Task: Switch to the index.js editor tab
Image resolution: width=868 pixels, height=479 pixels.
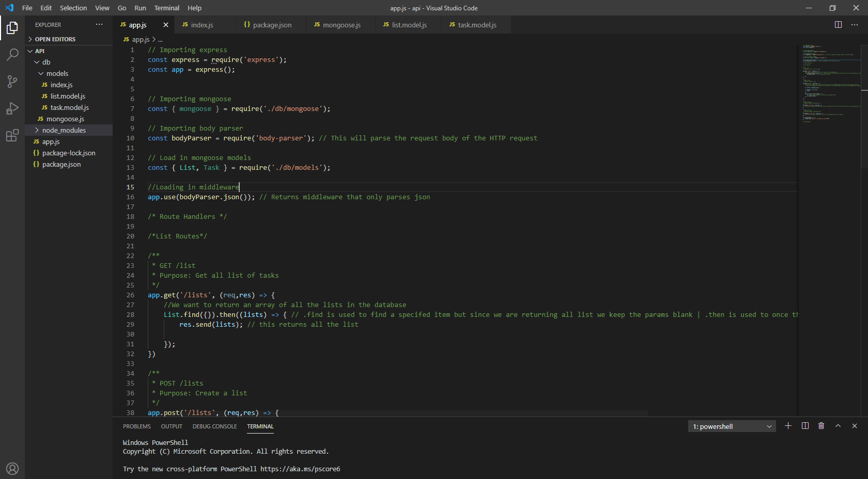Action: point(205,25)
